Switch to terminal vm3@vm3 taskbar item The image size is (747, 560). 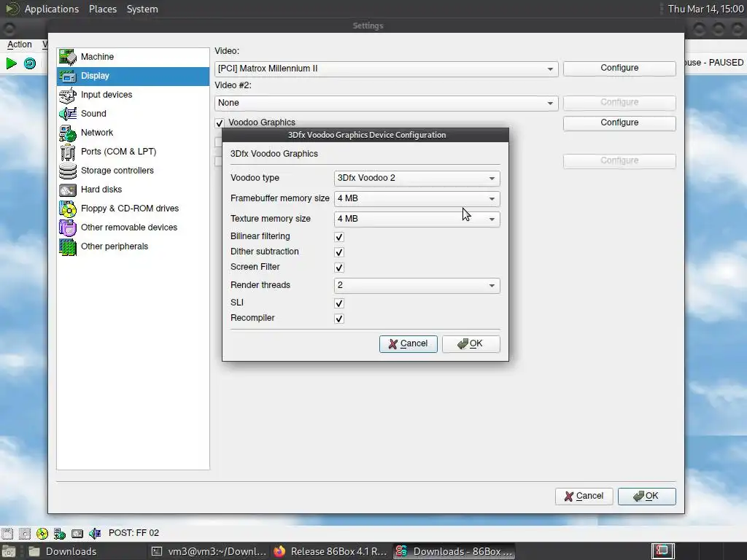(209, 551)
